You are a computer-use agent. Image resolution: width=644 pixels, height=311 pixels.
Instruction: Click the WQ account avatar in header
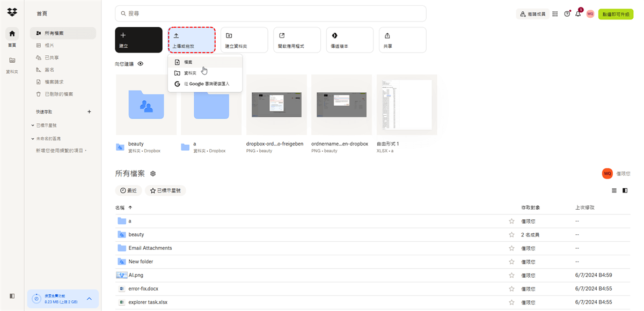point(590,14)
